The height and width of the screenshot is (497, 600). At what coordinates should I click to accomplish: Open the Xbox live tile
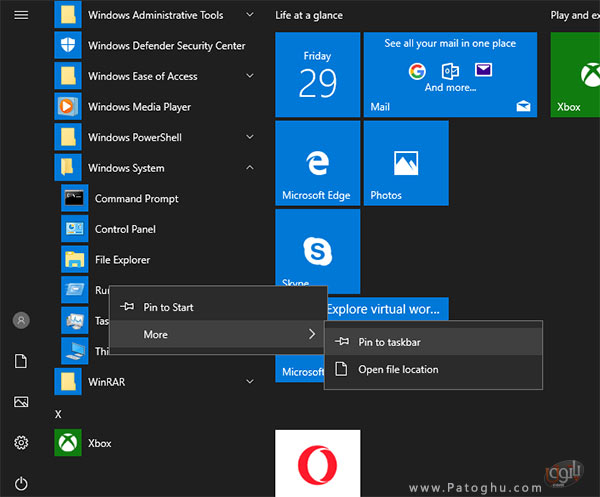click(x=575, y=75)
